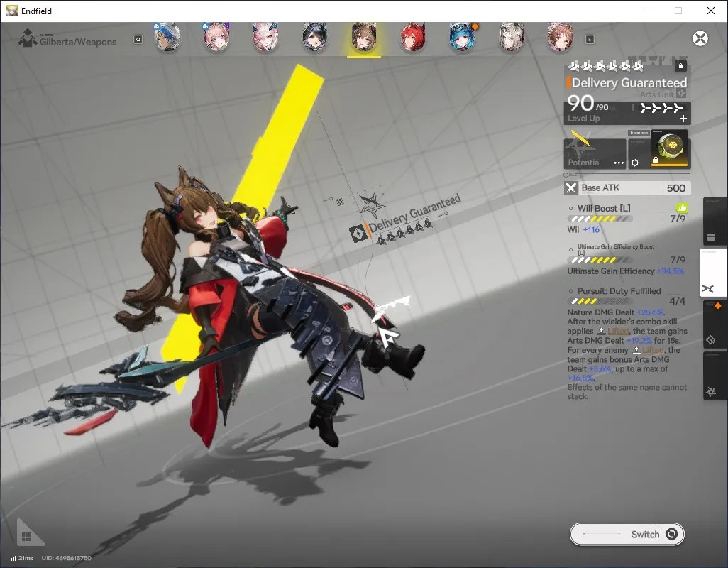This screenshot has width=728, height=568.
Task: Click the search icon left of the portraits
Action: [138, 40]
